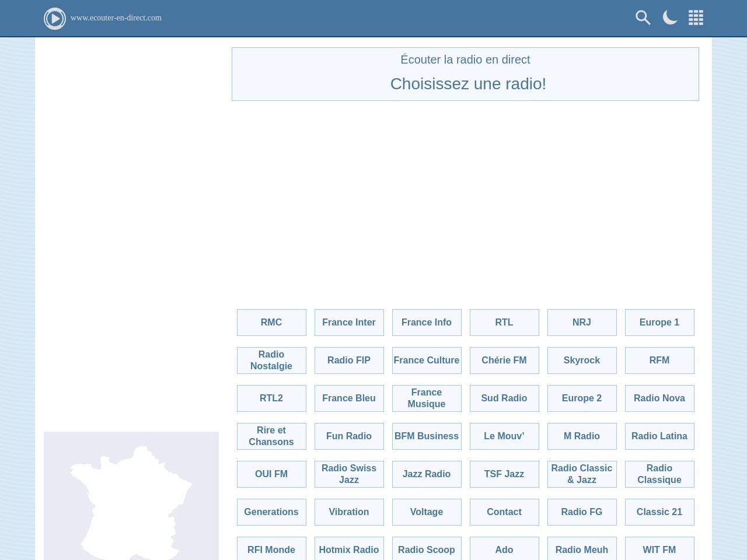
Task: Select WIT FM station
Action: click(x=659, y=549)
